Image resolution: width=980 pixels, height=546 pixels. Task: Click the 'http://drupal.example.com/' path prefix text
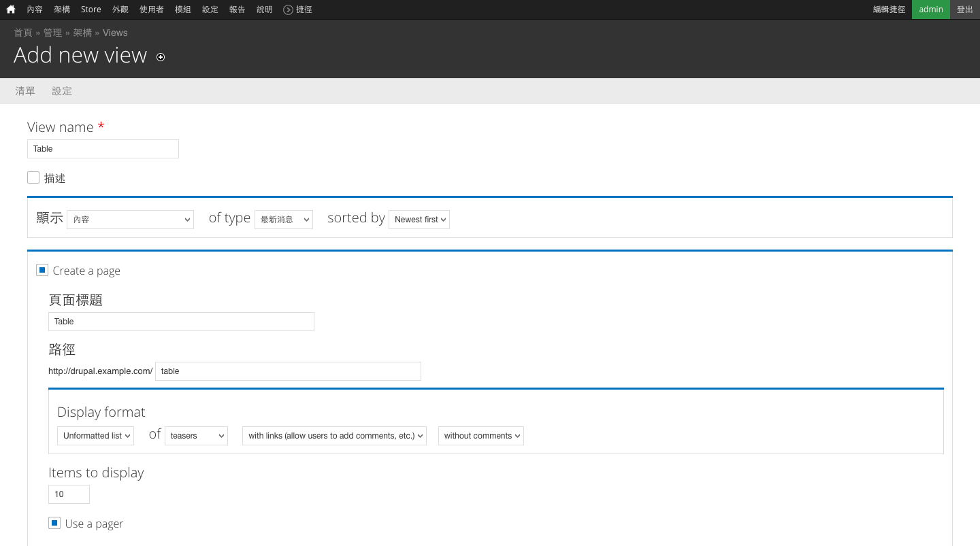click(100, 371)
